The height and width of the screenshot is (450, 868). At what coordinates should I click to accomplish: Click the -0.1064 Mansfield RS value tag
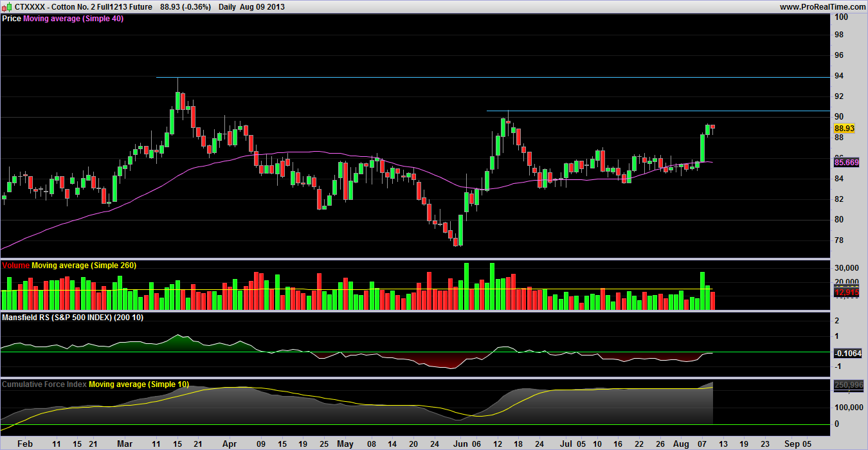[847, 354]
